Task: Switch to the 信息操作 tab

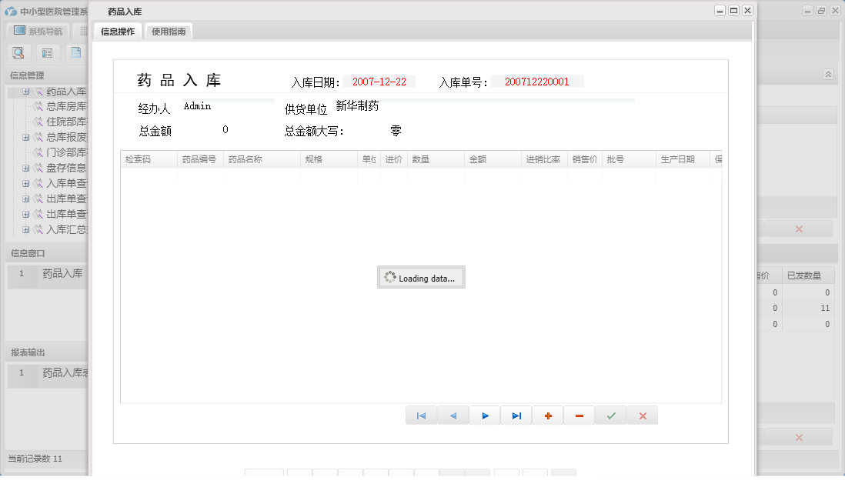Action: [116, 32]
